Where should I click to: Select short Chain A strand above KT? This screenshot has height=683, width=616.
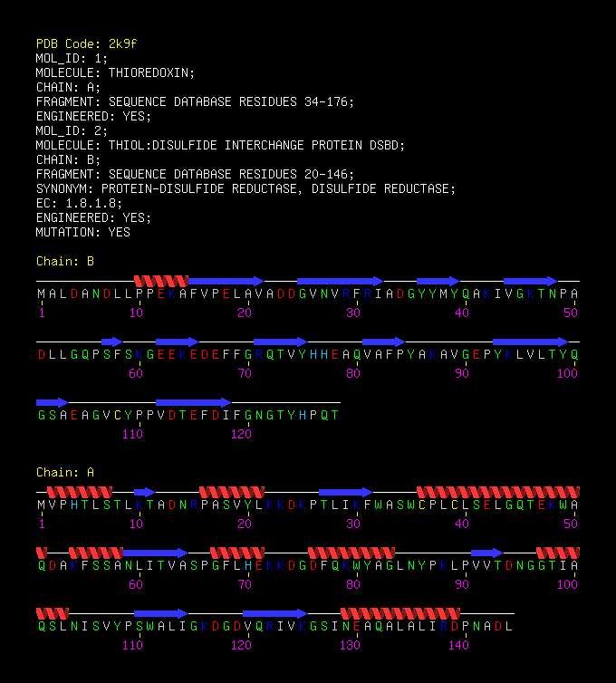pos(145,492)
